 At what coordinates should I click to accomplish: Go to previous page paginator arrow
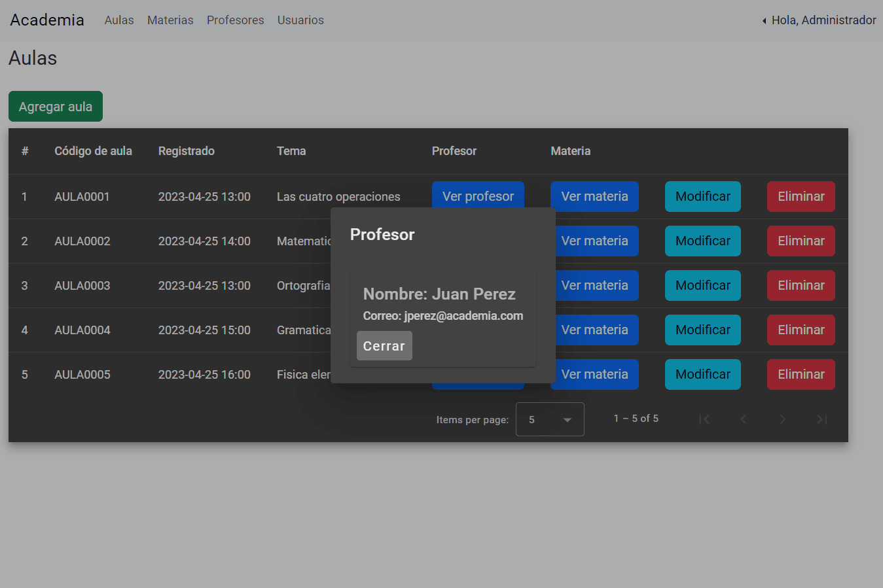[744, 419]
